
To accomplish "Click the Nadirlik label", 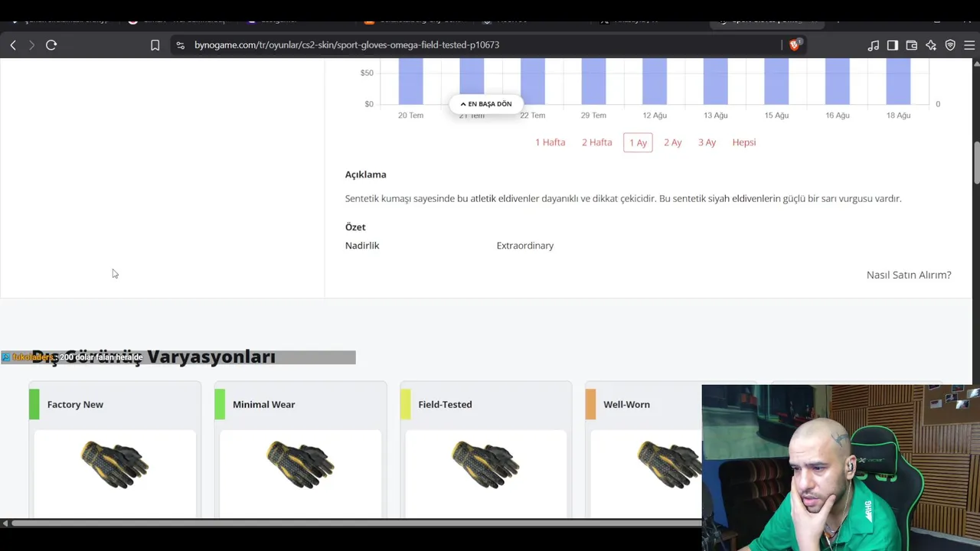I will (x=362, y=246).
